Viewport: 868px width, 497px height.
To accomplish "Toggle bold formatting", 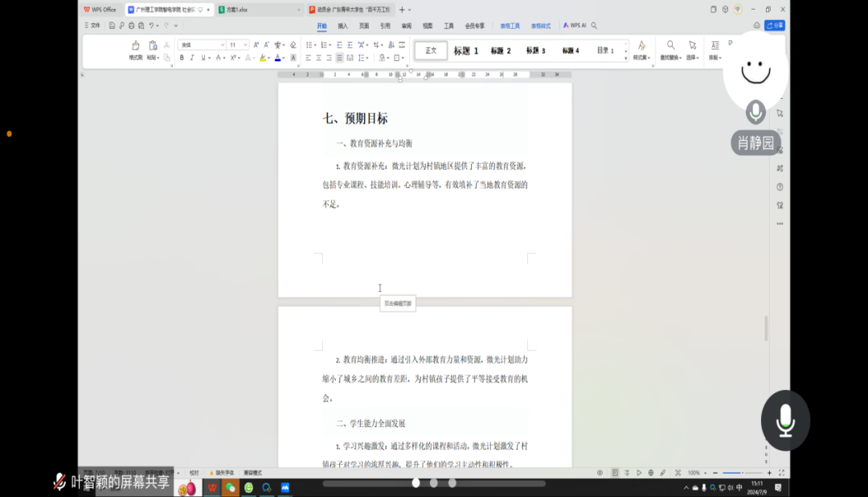I will [182, 58].
